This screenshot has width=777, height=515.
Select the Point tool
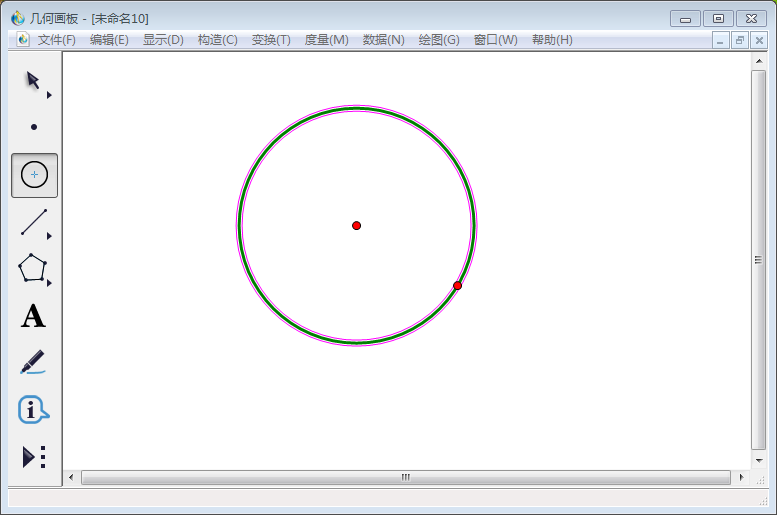tap(34, 127)
